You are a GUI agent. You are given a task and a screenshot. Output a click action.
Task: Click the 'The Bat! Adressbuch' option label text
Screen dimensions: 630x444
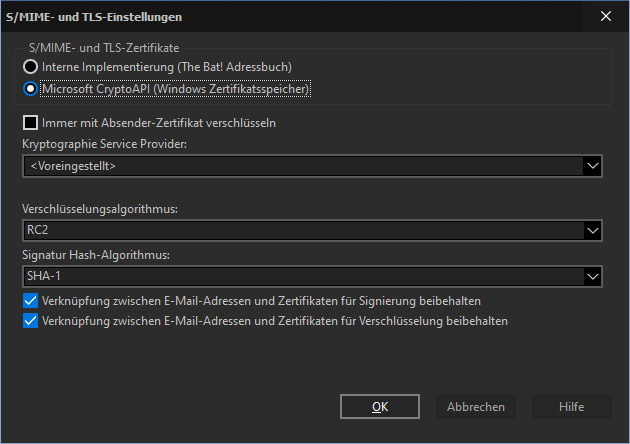(234, 67)
